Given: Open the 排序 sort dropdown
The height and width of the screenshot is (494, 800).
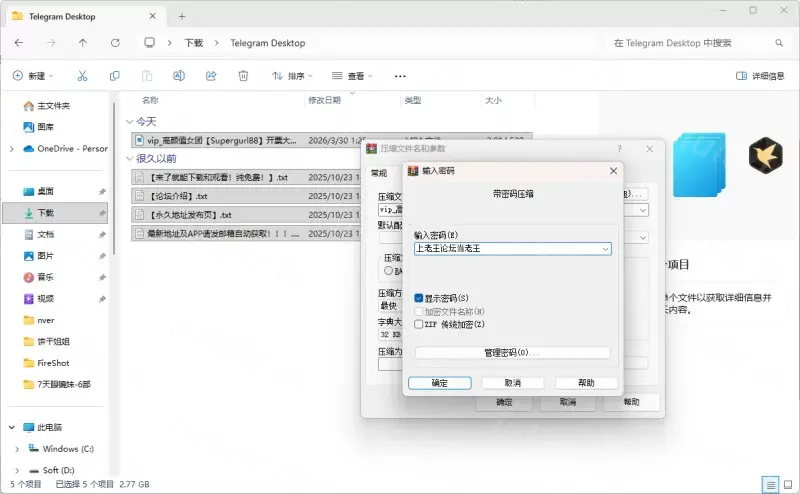Looking at the screenshot, I should (293, 76).
